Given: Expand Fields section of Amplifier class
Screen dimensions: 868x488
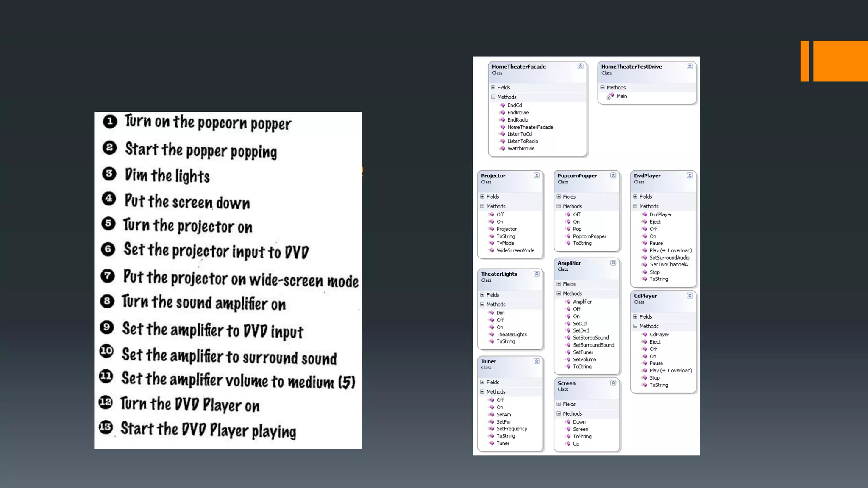Looking at the screenshot, I should [x=559, y=284].
